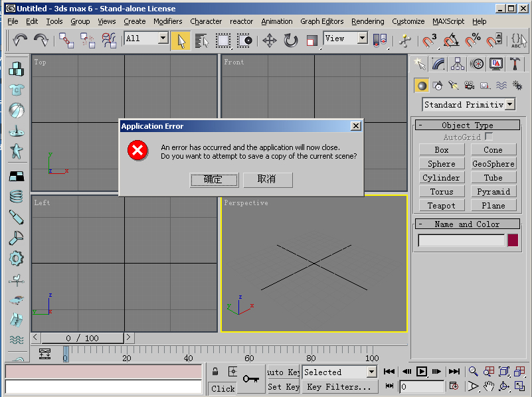This screenshot has height=397, width=532.
Task: Activate the Unlink Selection tool
Action: tap(88, 40)
